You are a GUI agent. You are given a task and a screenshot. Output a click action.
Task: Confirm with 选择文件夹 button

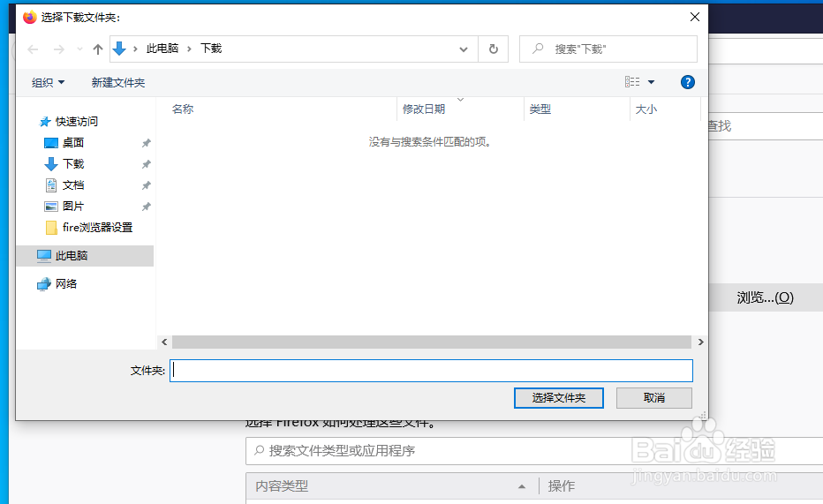[558, 398]
